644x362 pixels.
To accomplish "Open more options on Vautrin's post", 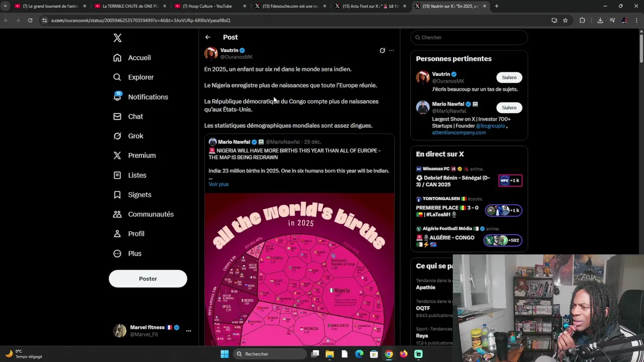I will (391, 50).
